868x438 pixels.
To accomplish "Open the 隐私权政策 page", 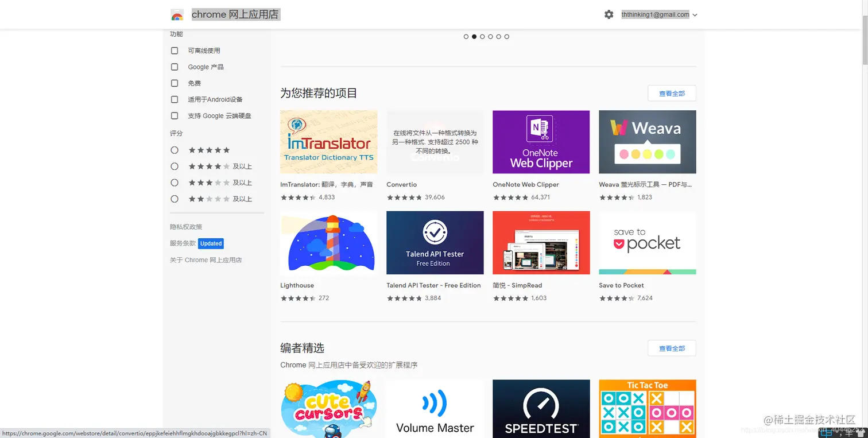I will point(185,227).
